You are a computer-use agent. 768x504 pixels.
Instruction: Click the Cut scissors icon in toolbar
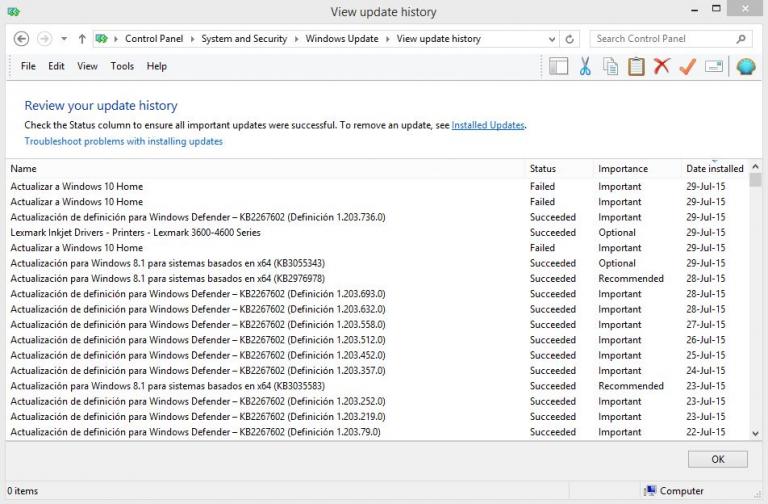[x=585, y=67]
